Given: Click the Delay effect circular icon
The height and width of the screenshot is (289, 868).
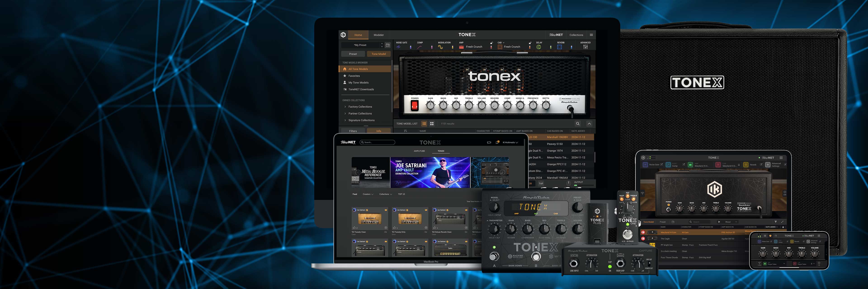Looking at the screenshot, I should tap(538, 47).
